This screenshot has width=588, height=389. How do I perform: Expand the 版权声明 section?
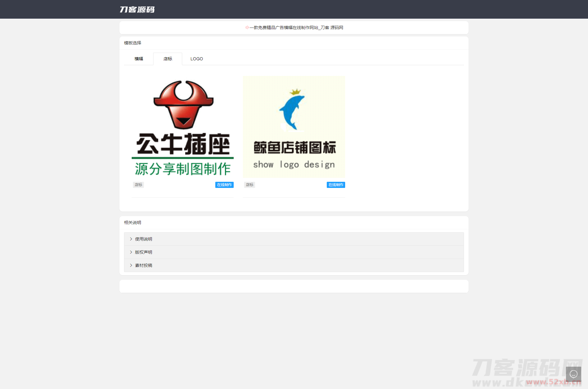click(x=143, y=252)
